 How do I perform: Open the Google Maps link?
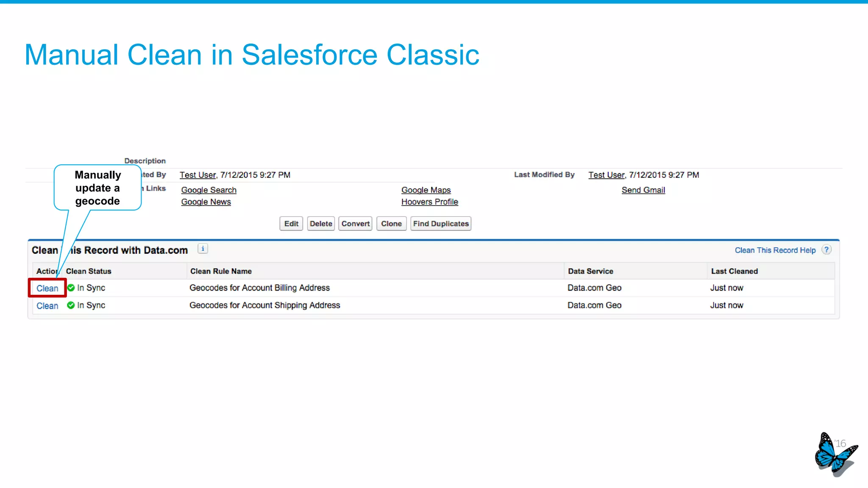[426, 190]
